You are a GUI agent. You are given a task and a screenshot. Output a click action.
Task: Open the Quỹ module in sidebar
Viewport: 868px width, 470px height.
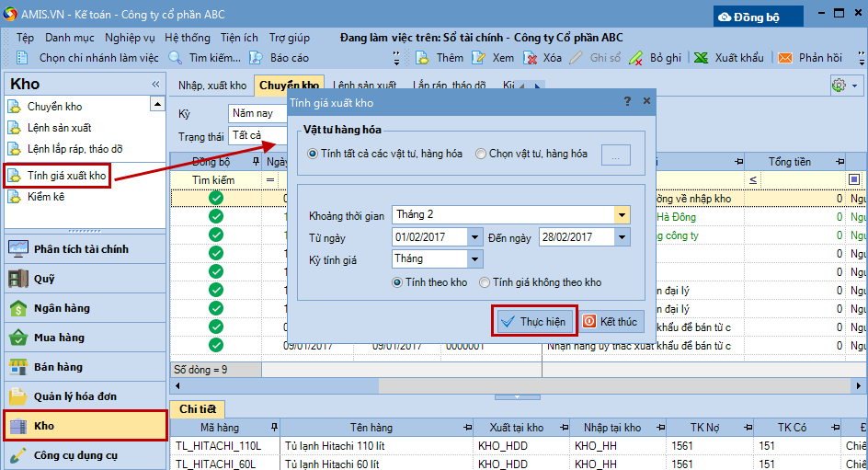44,279
